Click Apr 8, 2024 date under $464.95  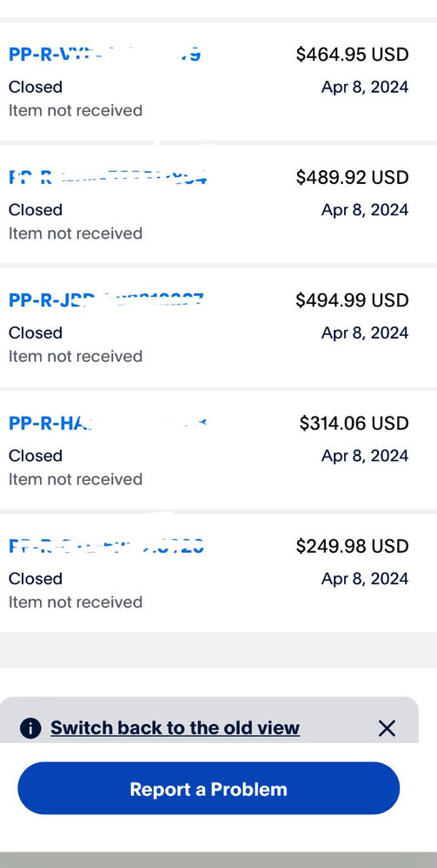(365, 87)
